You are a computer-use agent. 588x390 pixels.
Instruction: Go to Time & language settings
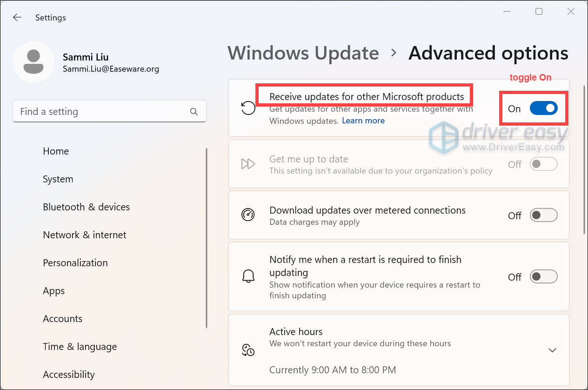[x=80, y=347]
